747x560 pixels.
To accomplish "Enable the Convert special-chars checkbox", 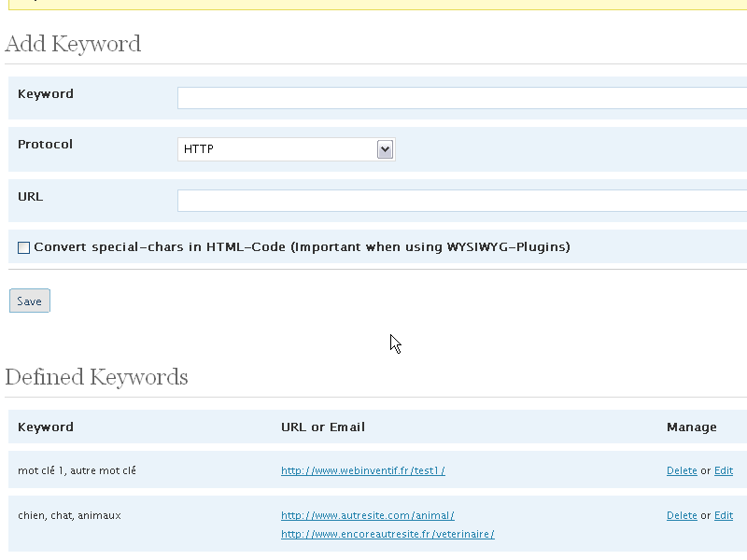I will [x=24, y=247].
